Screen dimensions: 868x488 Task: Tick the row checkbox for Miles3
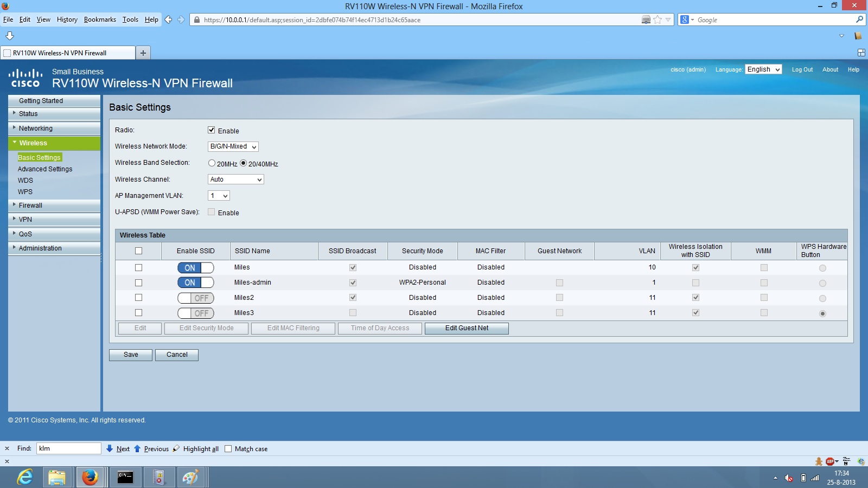pos(138,313)
